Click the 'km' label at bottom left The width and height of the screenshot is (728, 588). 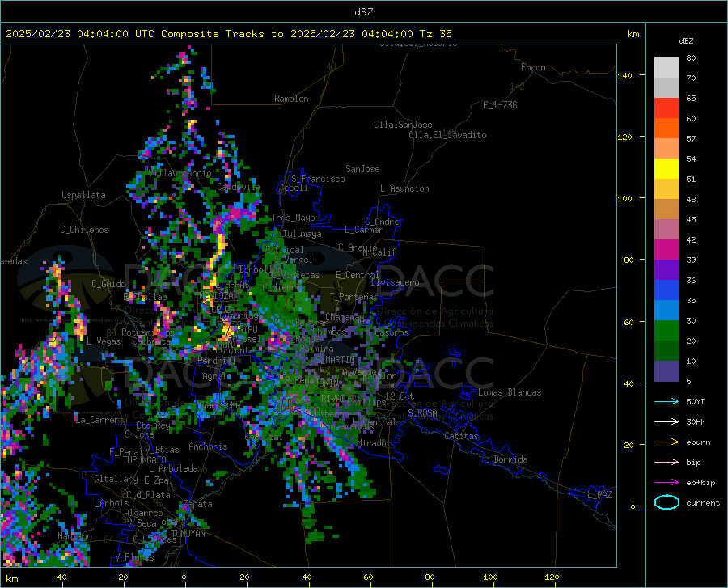tap(11, 579)
